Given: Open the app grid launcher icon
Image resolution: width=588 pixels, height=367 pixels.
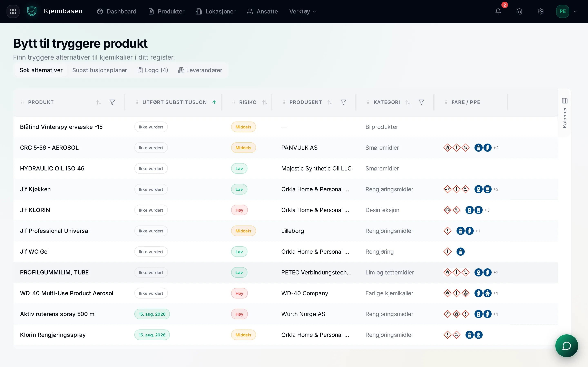Looking at the screenshot, I should click(13, 11).
